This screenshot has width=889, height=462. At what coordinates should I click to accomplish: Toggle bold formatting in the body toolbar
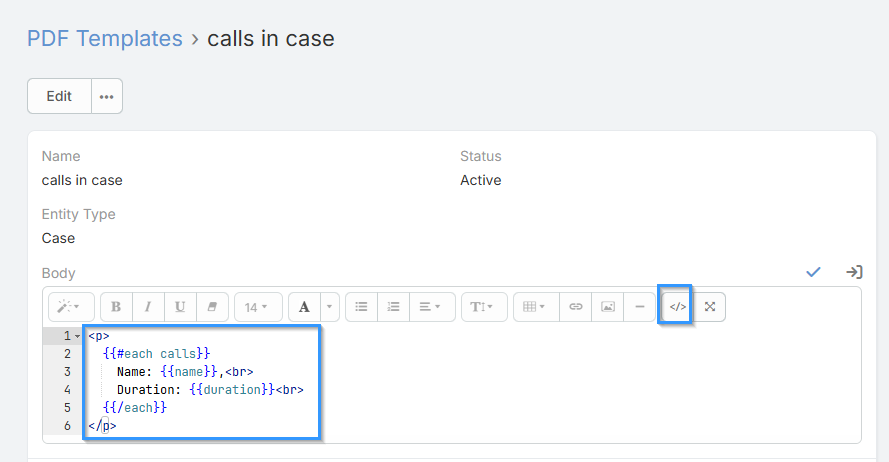point(116,307)
